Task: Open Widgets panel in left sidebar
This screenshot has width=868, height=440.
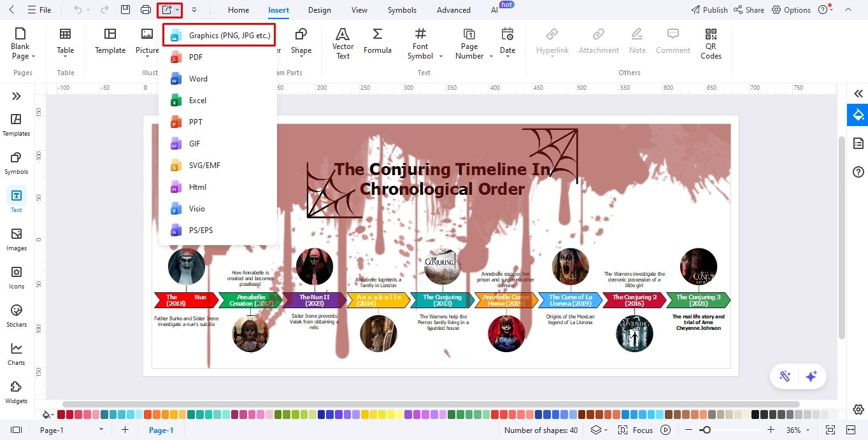Action: point(17,392)
